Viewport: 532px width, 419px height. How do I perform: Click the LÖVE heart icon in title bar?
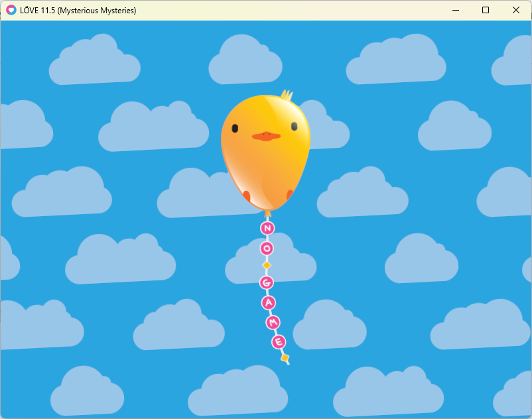[x=11, y=10]
